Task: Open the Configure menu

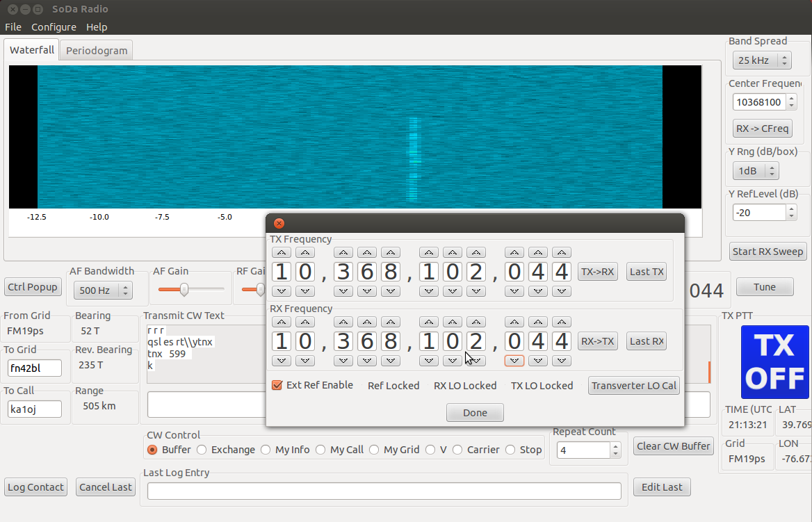Action: point(54,27)
